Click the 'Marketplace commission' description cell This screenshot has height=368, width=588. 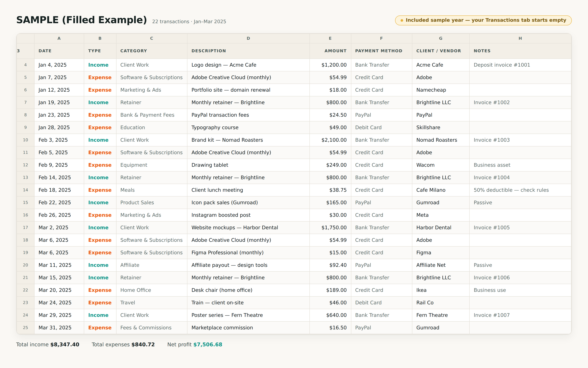pos(248,328)
